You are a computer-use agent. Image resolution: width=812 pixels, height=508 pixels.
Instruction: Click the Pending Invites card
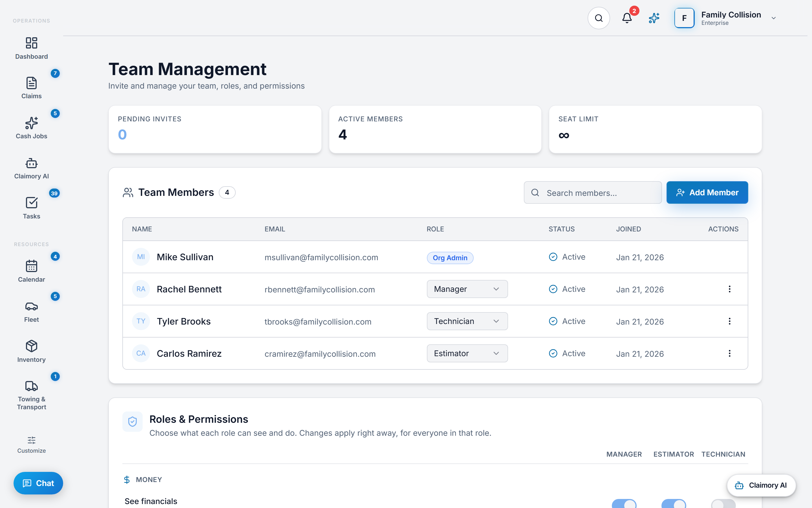pyautogui.click(x=215, y=129)
